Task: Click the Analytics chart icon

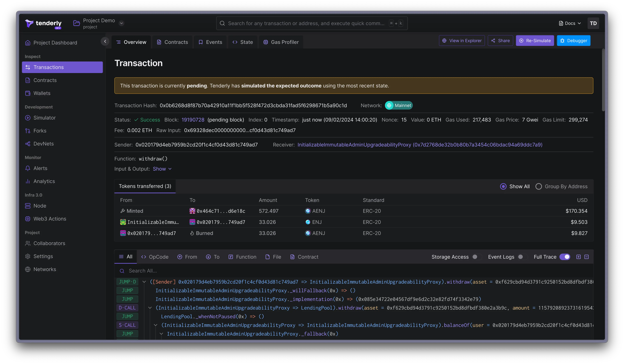Action: 28,181
